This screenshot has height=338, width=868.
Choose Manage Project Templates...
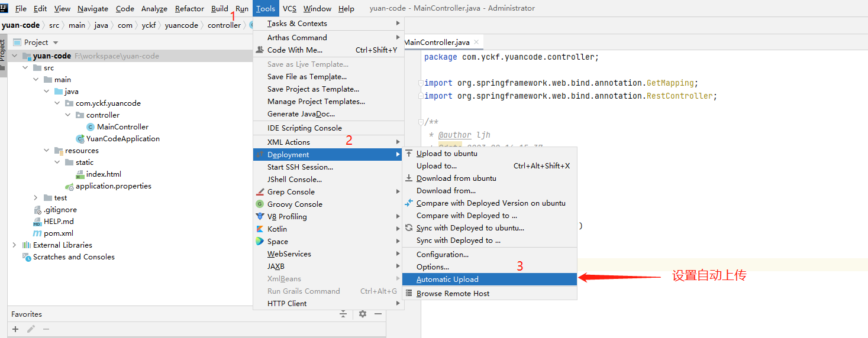click(x=328, y=102)
